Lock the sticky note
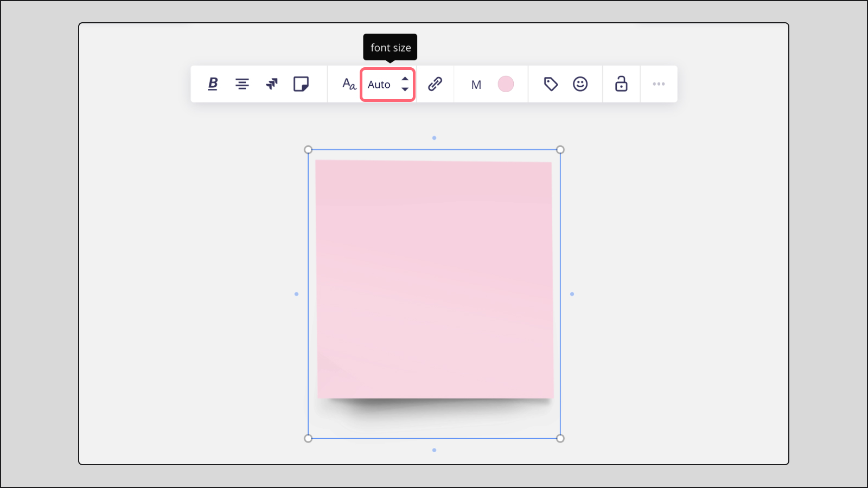This screenshot has height=488, width=868. tap(621, 84)
